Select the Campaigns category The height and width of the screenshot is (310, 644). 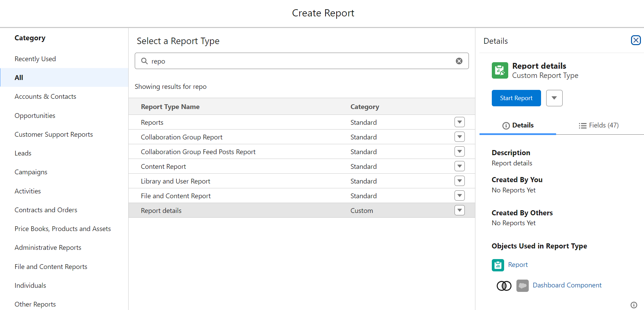64,172
